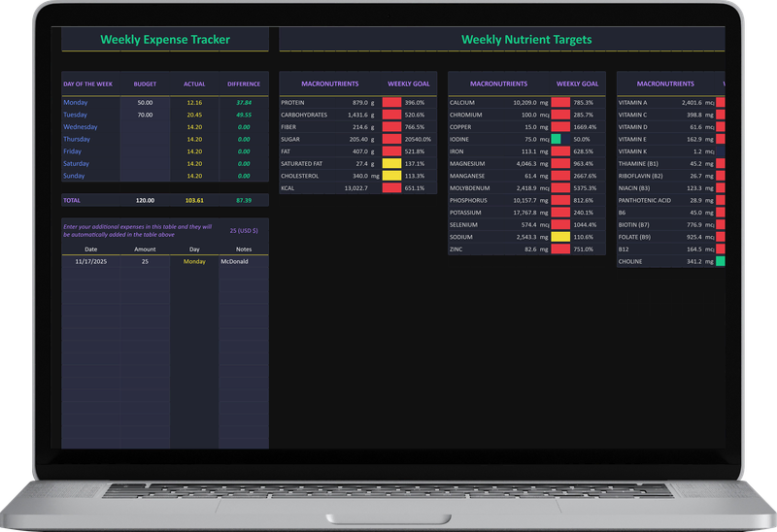Select Zinc percentage 751.0%
777x532 pixels.
584,249
